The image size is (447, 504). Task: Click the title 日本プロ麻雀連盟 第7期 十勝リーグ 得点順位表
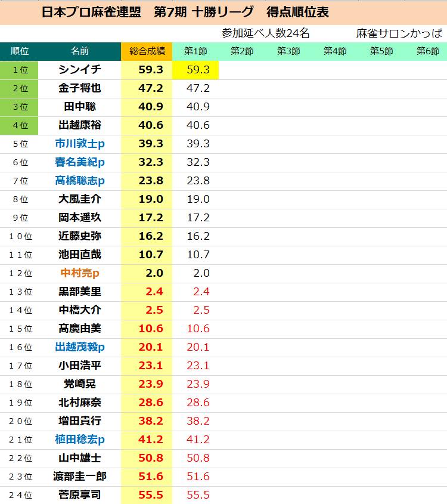pyautogui.click(x=185, y=12)
